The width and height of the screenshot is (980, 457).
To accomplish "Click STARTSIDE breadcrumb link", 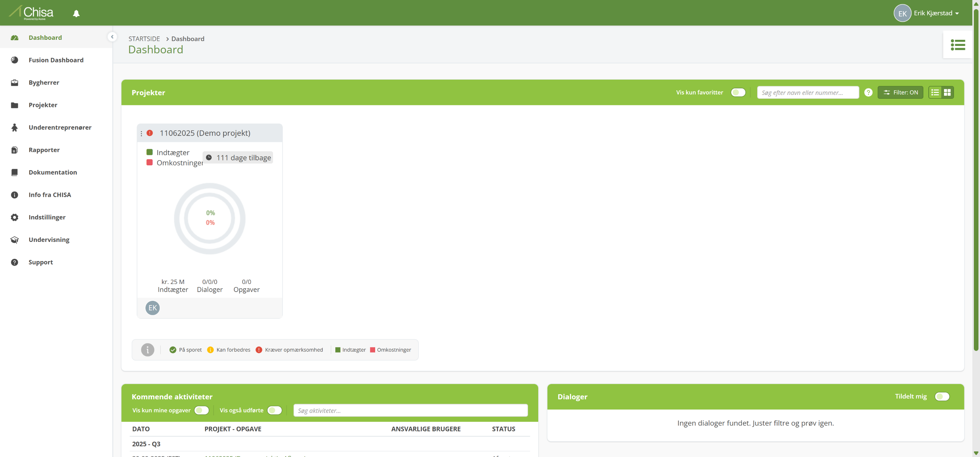I will (x=144, y=39).
